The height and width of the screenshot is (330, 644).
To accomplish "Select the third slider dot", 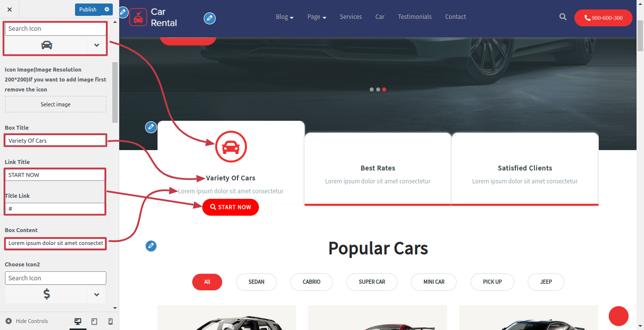I will pyautogui.click(x=384, y=89).
